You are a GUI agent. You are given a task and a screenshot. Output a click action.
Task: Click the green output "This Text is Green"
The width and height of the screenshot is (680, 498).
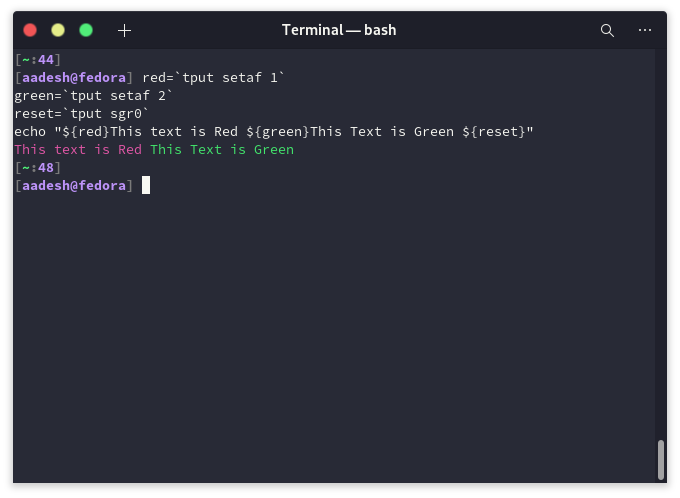coord(222,150)
